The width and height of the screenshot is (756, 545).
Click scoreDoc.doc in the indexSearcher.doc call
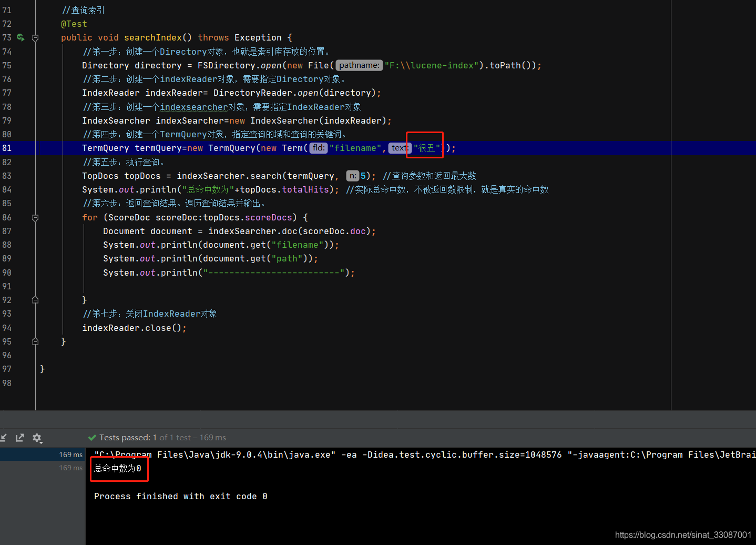(334, 231)
